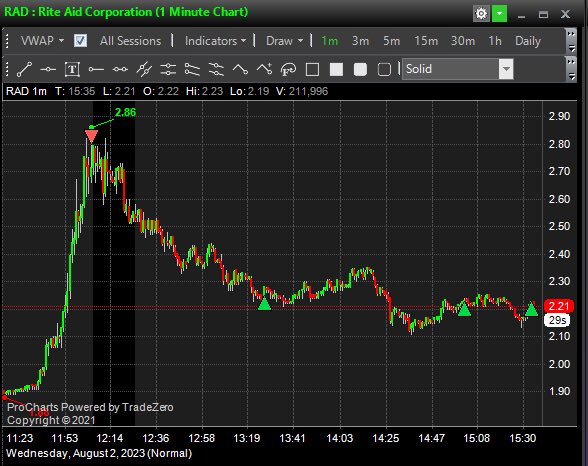The height and width of the screenshot is (466, 588).
Task: Open the Draw dropdown menu
Action: coord(284,40)
